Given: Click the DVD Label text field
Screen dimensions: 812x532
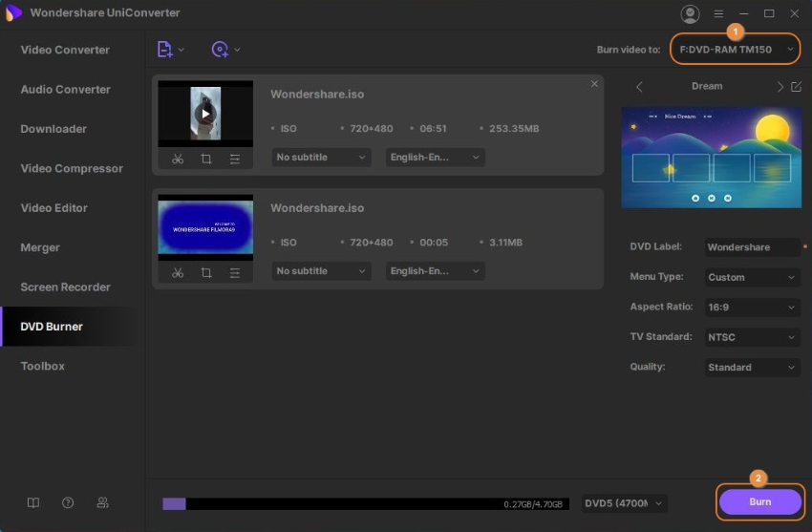Looking at the screenshot, I should [751, 247].
